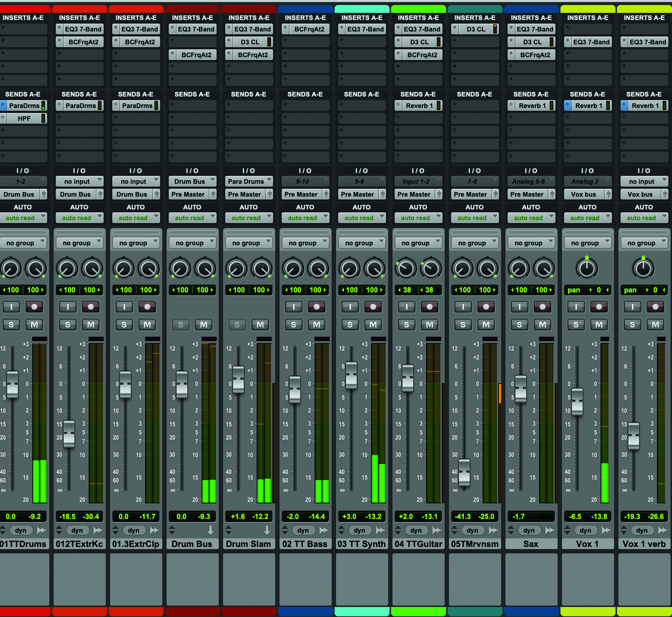Open auto read menu on 01TTDrums
Viewport: 672px width, 617px height.
click(23, 218)
